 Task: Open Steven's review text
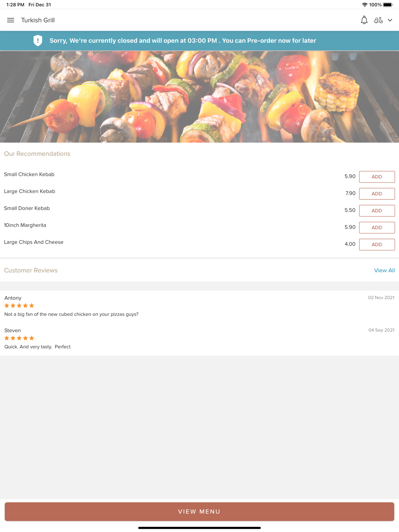click(x=38, y=347)
